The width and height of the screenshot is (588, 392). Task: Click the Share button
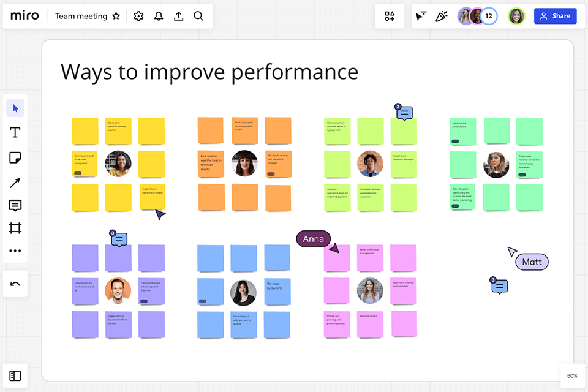coord(555,16)
